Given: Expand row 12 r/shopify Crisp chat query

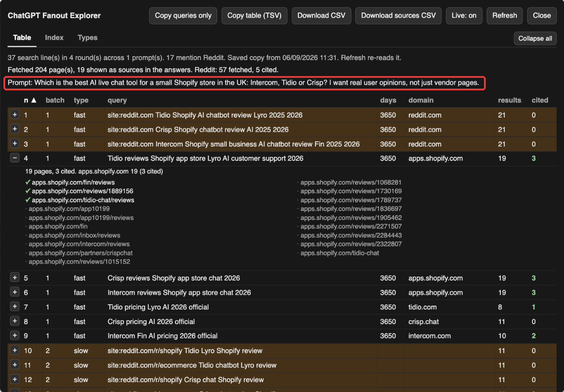Looking at the screenshot, I should point(15,379).
